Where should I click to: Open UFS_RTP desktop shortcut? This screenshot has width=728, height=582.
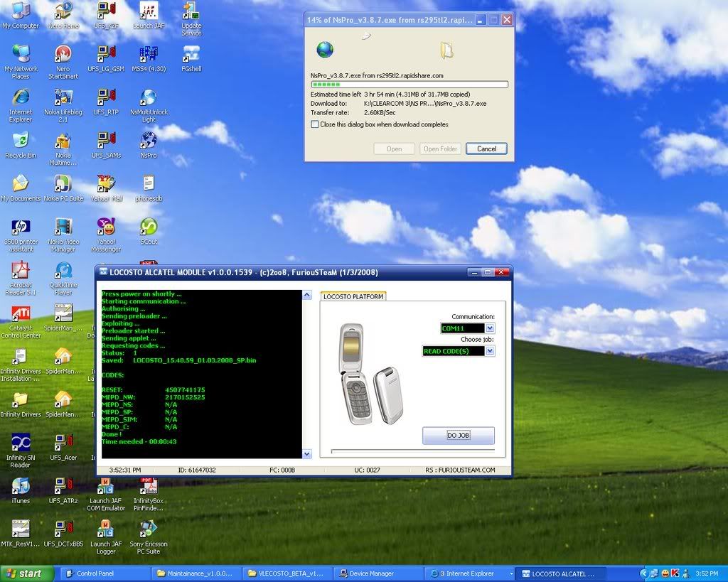106,102
